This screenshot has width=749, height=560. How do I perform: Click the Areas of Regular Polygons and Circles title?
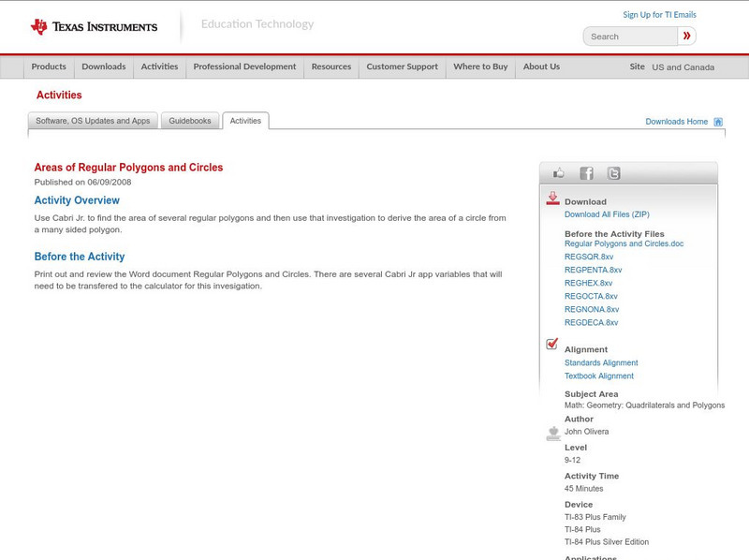[128, 168]
